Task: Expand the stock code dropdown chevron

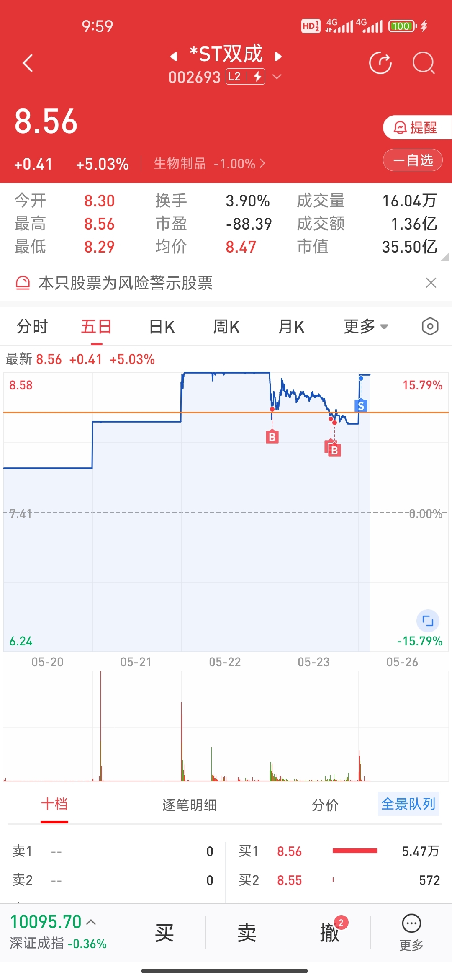Action: coord(277,77)
